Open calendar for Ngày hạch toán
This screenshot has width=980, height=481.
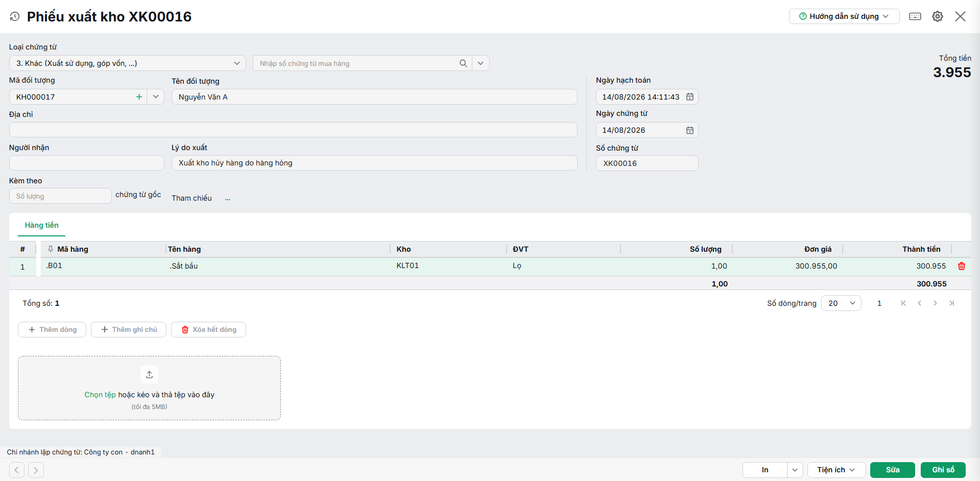[690, 97]
